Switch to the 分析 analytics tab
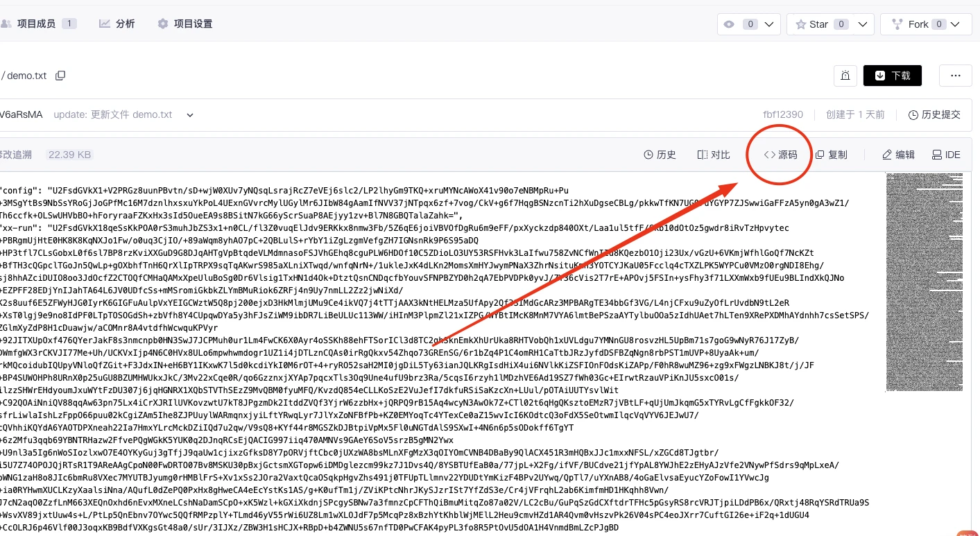This screenshot has width=980, height=536. [117, 24]
